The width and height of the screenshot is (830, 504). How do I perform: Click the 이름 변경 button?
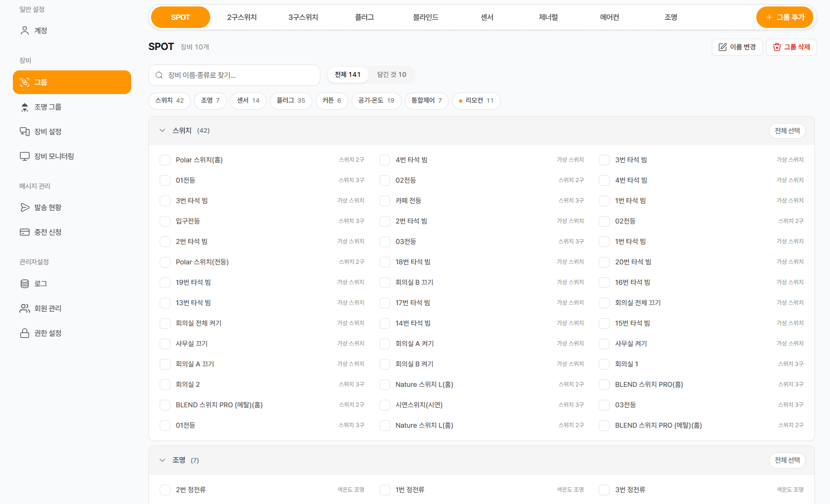(737, 47)
